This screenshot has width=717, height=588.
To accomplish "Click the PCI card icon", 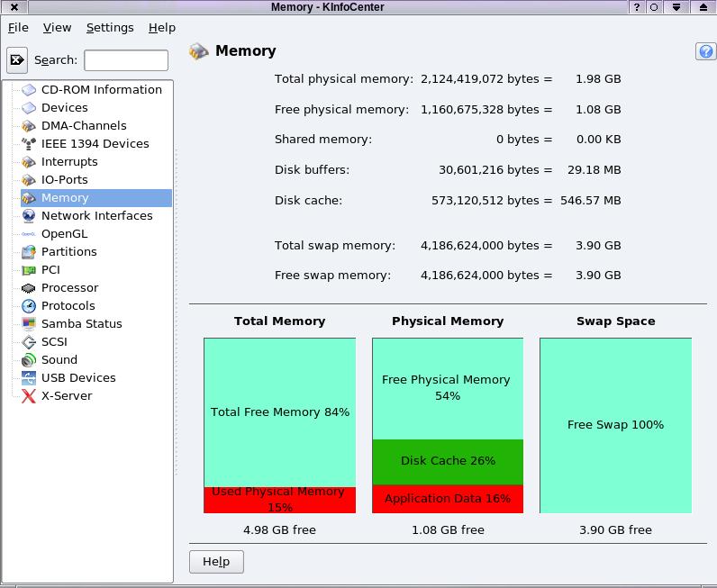I will 28,270.
